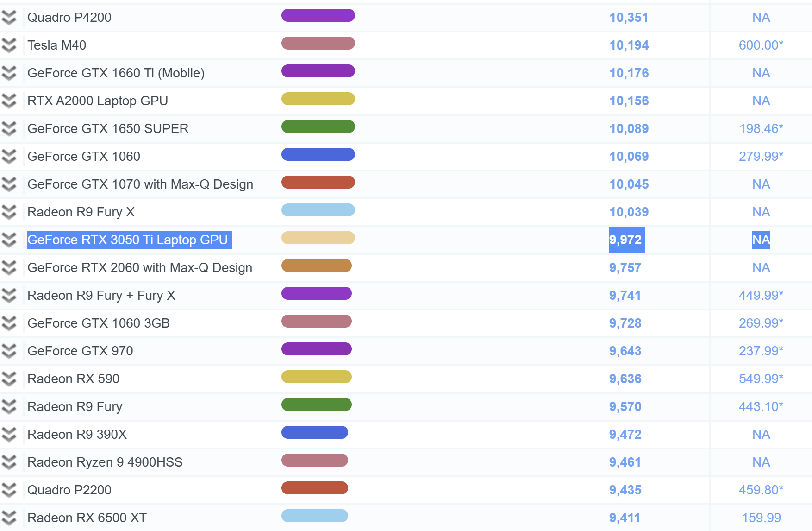
Task: Click the blue bar for GeForce GTX 1060
Action: tap(318, 154)
